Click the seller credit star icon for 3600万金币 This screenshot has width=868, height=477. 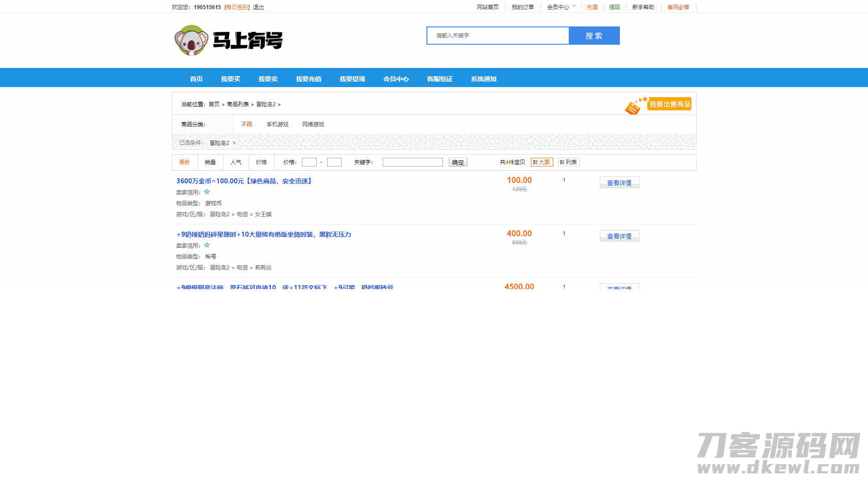click(x=207, y=192)
